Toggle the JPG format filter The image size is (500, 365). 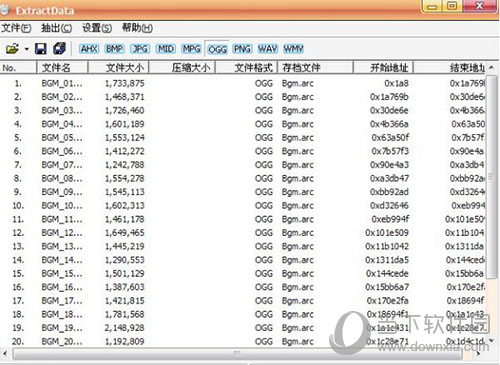point(140,49)
